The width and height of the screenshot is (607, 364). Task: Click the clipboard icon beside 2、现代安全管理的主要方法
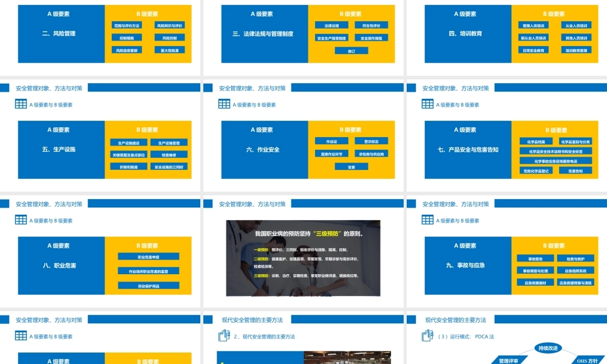[224, 335]
